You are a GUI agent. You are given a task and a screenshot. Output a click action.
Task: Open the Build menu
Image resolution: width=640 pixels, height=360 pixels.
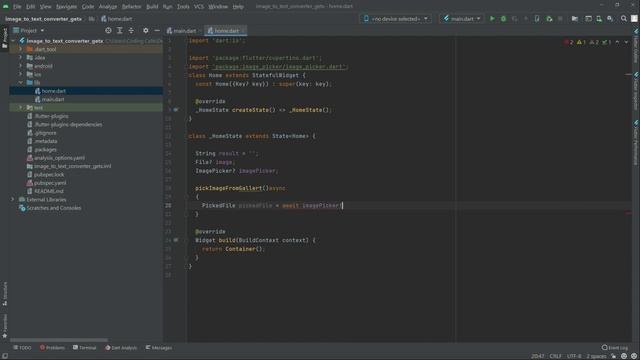pos(152,7)
